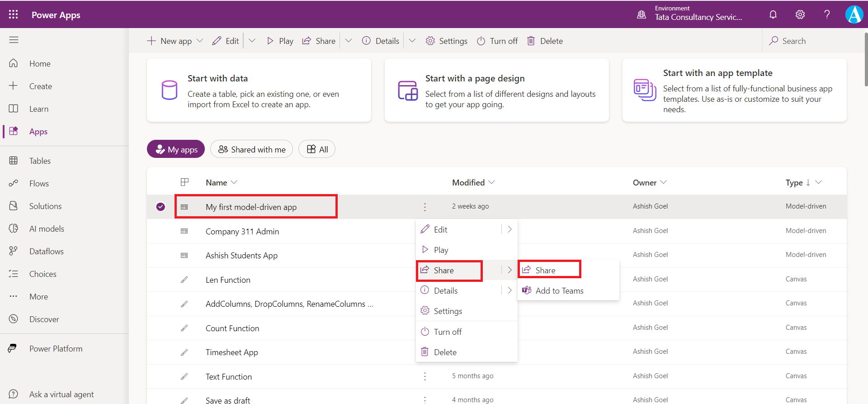The width and height of the screenshot is (868, 404).
Task: Deselect the My first model-driven app checkmark
Action: click(x=160, y=207)
